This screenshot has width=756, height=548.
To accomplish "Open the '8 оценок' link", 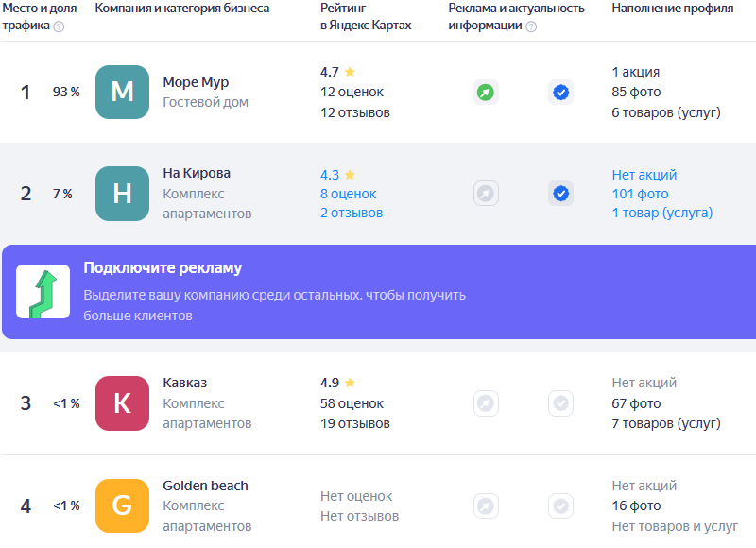I will point(348,194).
